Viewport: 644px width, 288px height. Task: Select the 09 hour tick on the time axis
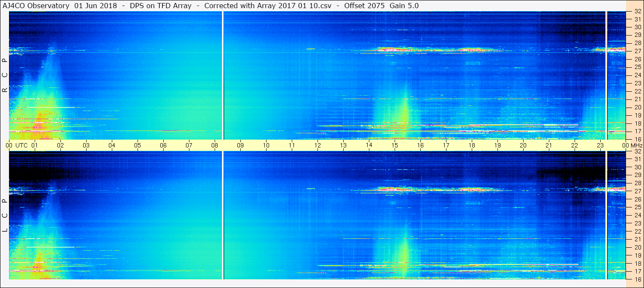coord(240,145)
